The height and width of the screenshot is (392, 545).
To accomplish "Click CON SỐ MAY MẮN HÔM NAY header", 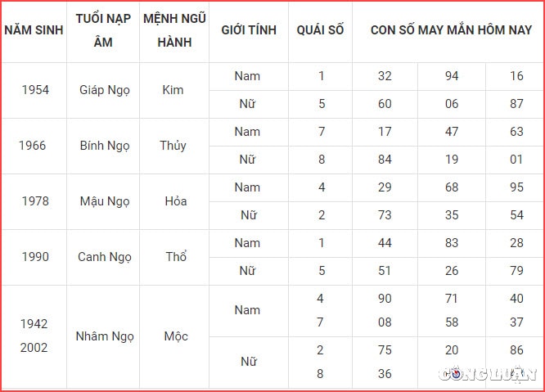I will click(x=451, y=30).
